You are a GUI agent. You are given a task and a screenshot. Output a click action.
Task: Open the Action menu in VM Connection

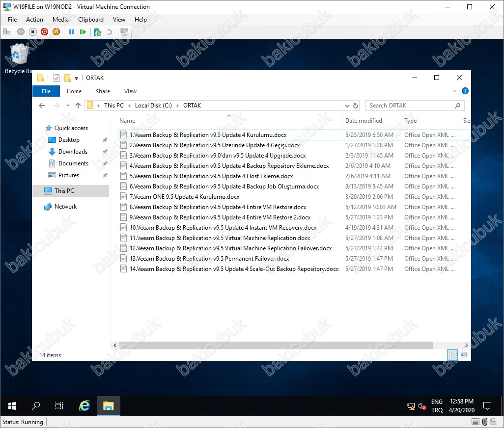coord(34,20)
